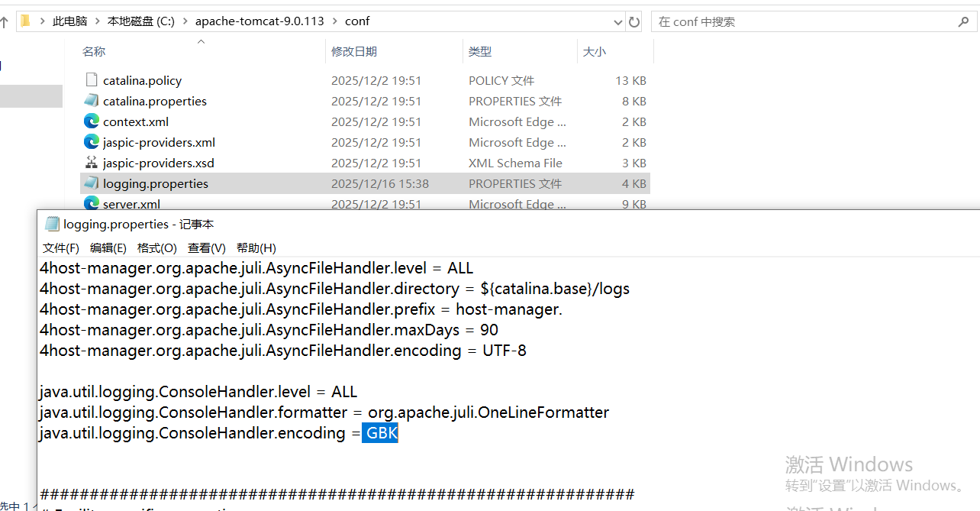Open the 格式(O) menu in Notepad

pyautogui.click(x=157, y=248)
